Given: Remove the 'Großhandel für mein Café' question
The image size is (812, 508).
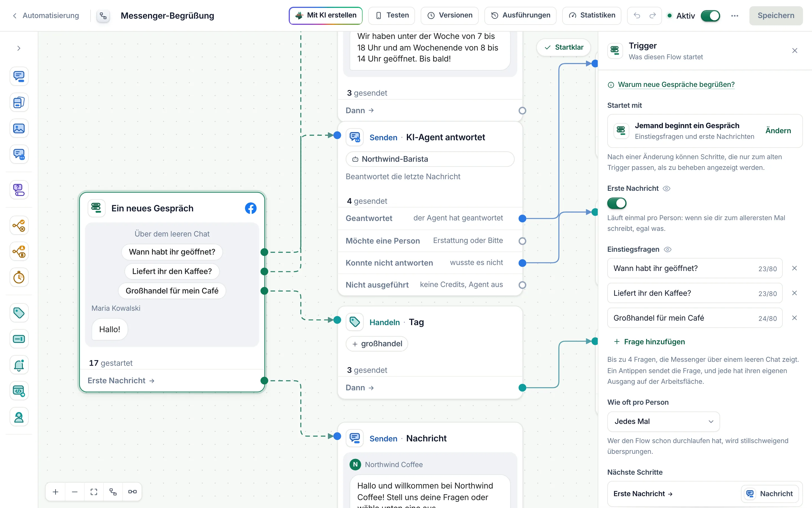Looking at the screenshot, I should click(x=794, y=318).
